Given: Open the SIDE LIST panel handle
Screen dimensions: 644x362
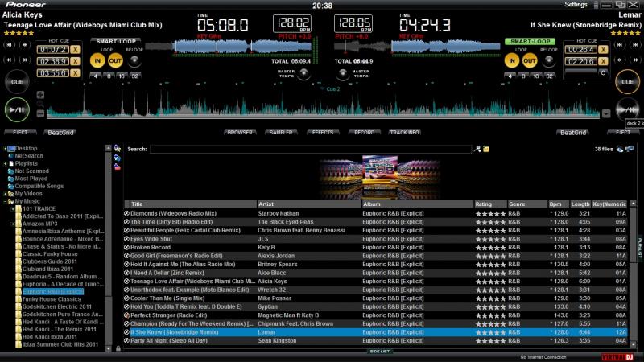Looking at the screenshot, I should pyautogui.click(x=379, y=352).
